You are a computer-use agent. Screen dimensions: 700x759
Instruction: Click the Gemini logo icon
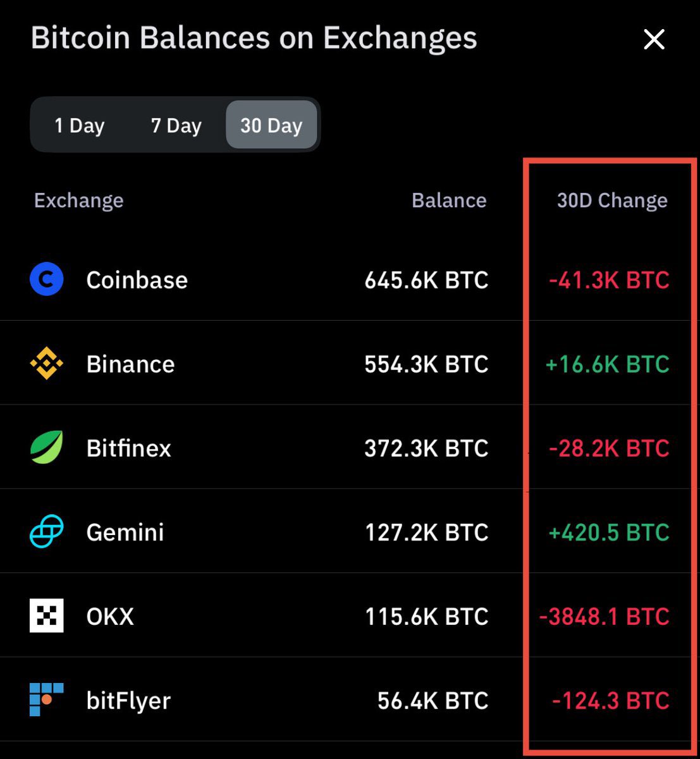coord(47,531)
